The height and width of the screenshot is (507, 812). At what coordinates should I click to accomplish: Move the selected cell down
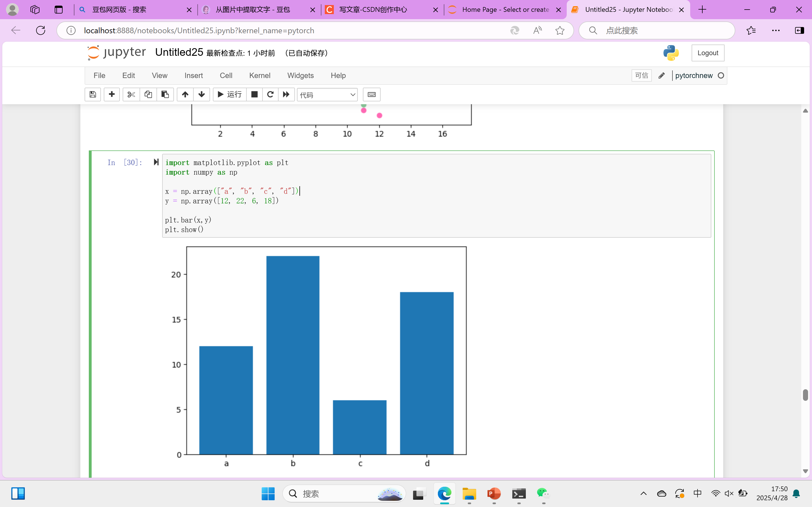[x=202, y=95]
